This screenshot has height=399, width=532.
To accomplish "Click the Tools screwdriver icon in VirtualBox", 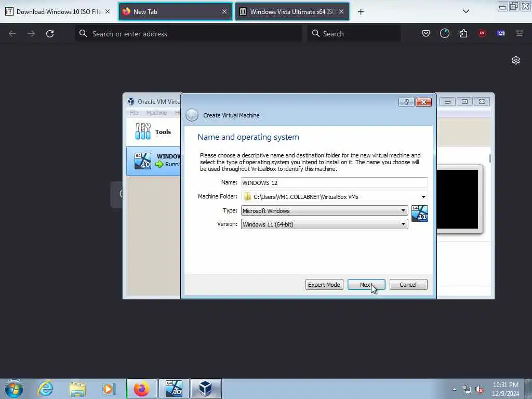I will click(143, 131).
